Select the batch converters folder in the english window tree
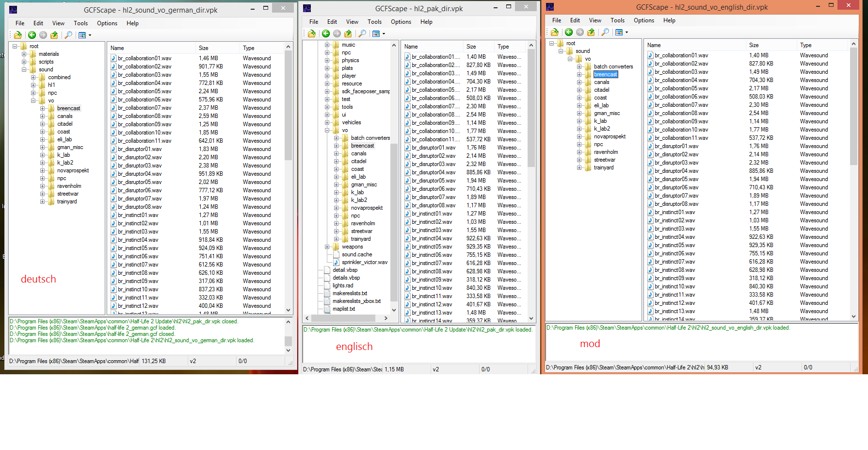 [613, 67]
